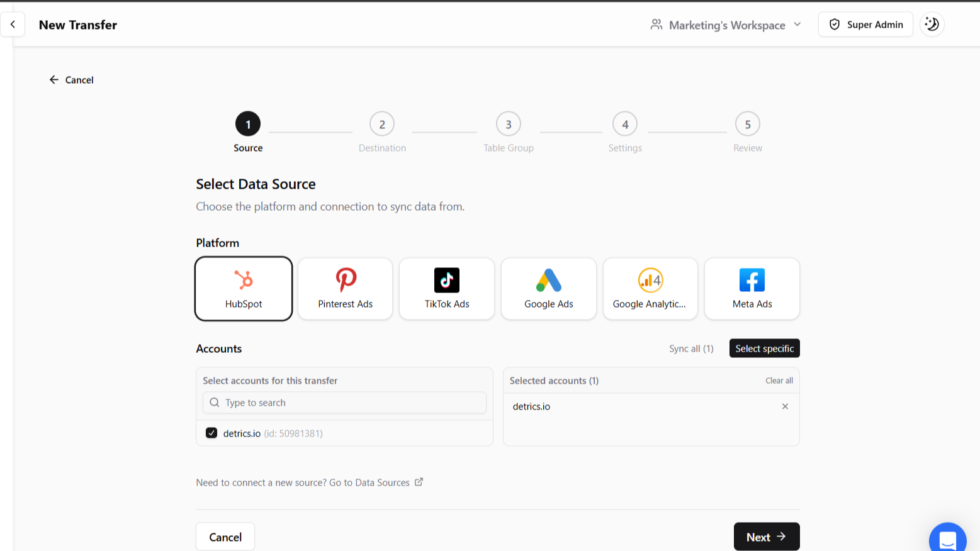Click the back chevron beside New Transfer
Viewport: 980px width, 551px height.
pos(13,25)
